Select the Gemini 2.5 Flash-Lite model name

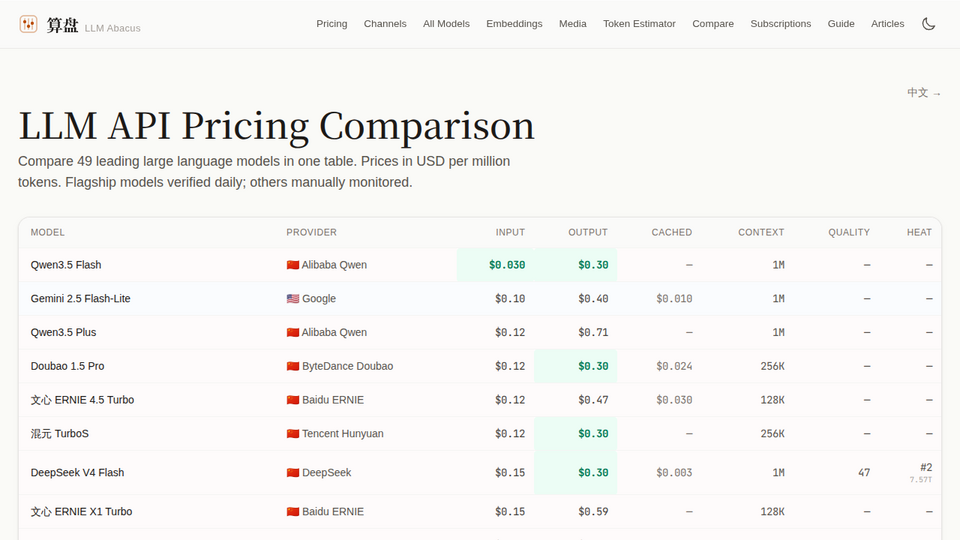[x=80, y=299]
